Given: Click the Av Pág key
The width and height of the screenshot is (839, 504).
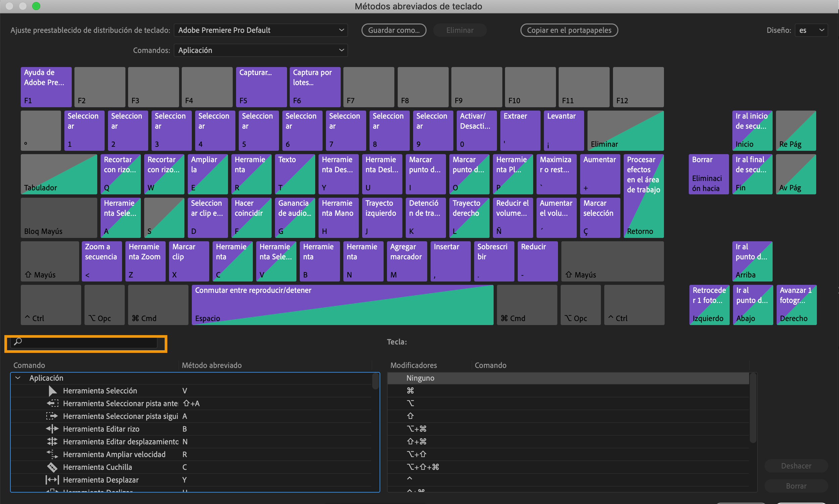Looking at the screenshot, I should tap(796, 174).
